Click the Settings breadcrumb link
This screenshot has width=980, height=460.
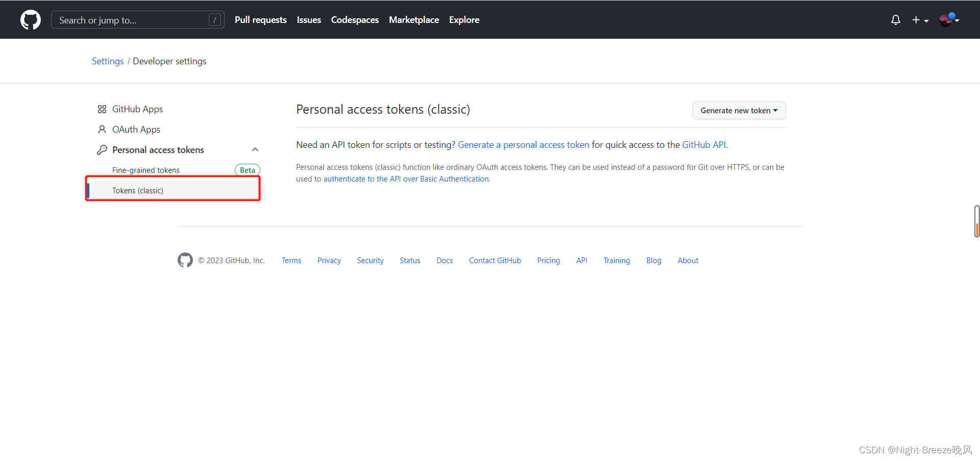[x=108, y=61]
